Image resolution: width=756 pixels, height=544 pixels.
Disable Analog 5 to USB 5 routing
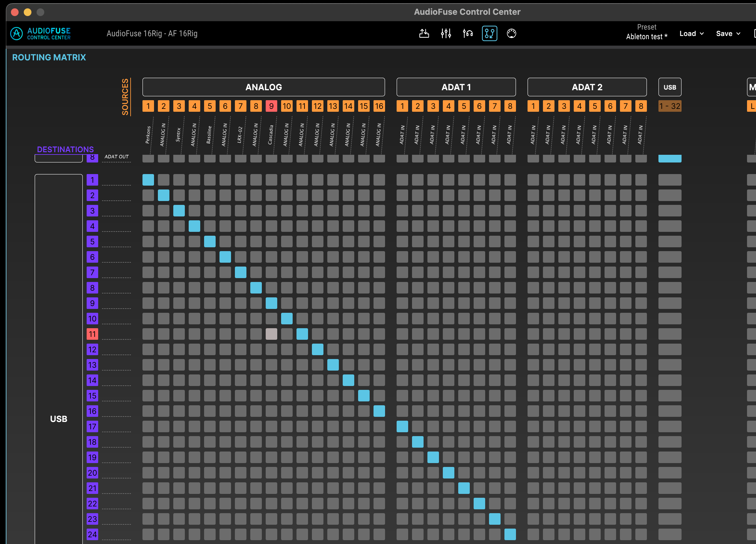[210, 241]
